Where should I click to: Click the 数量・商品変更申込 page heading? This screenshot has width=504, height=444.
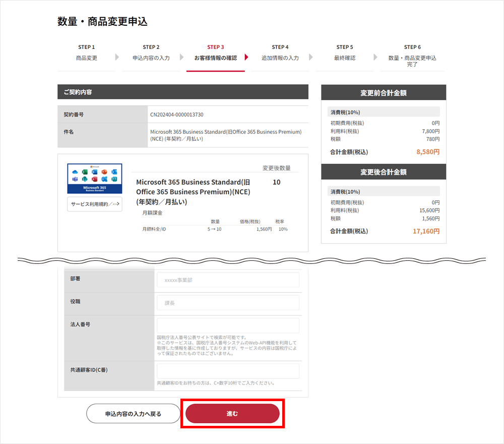click(x=102, y=22)
